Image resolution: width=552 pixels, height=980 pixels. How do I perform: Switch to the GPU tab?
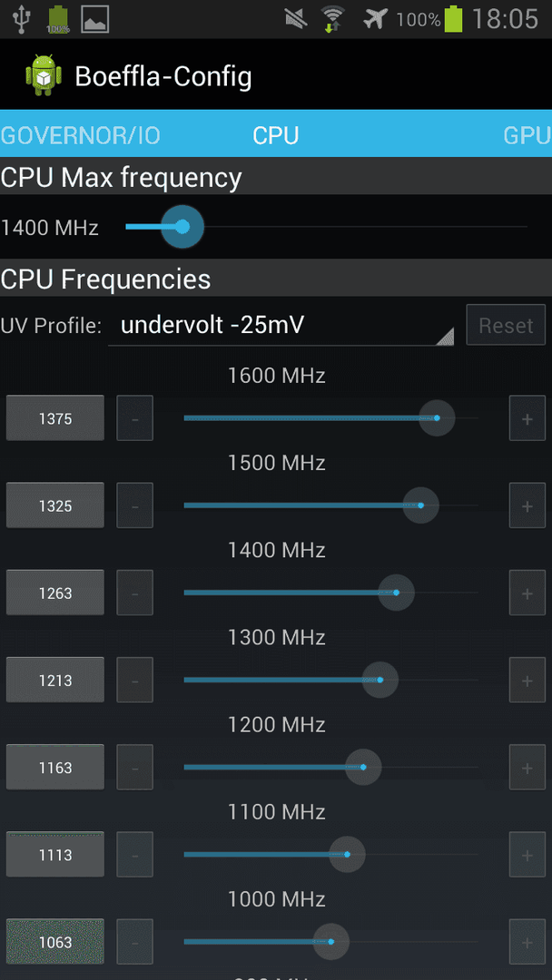coord(527,135)
